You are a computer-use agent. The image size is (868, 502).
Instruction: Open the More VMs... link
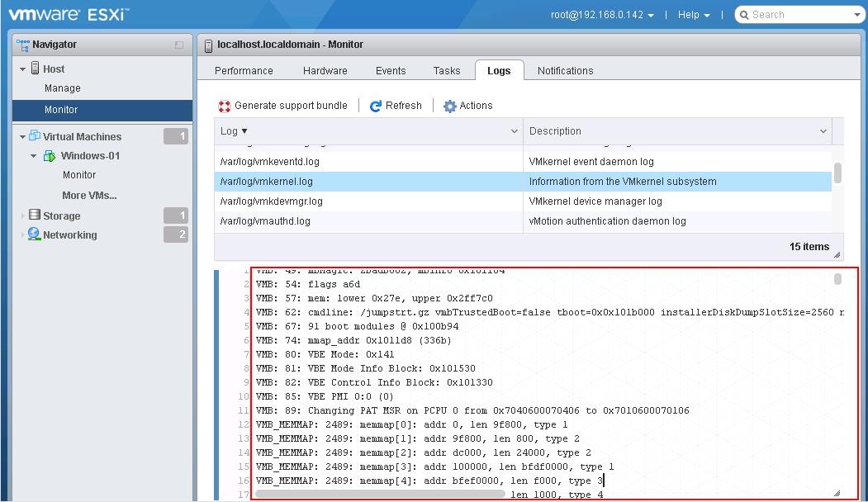(x=89, y=196)
